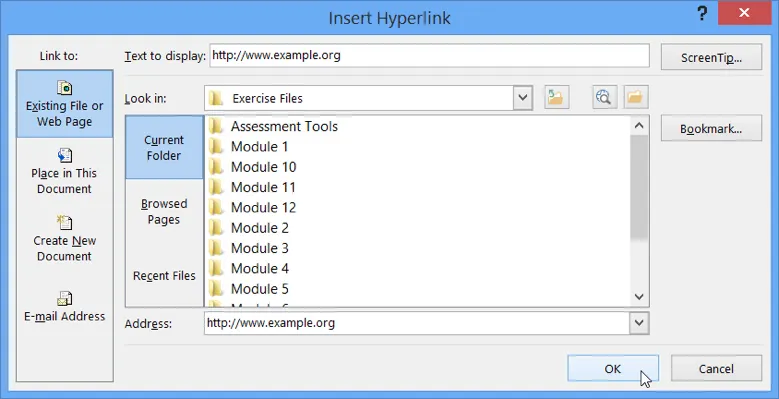Click the file list scrollbar down arrow
Viewport: 779px width, 399px height.
[639, 297]
